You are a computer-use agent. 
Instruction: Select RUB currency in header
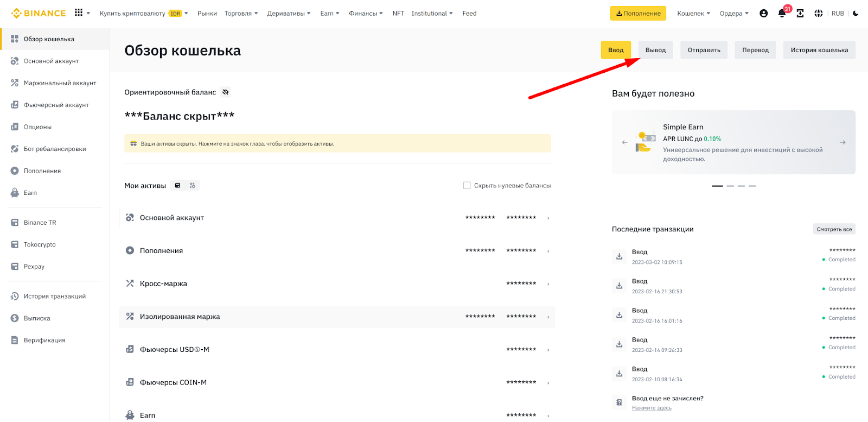(838, 14)
